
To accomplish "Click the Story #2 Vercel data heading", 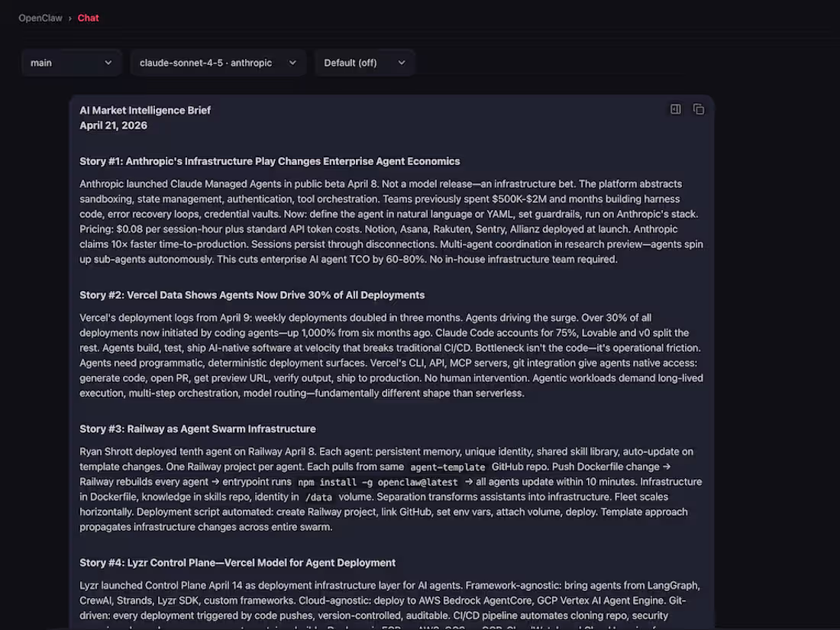I will click(x=252, y=295).
